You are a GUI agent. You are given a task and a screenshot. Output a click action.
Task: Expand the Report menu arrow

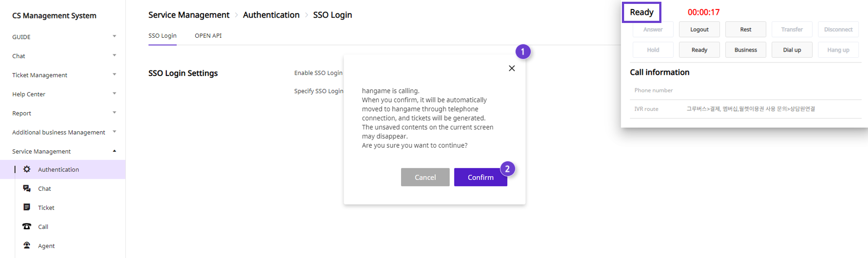tap(115, 113)
